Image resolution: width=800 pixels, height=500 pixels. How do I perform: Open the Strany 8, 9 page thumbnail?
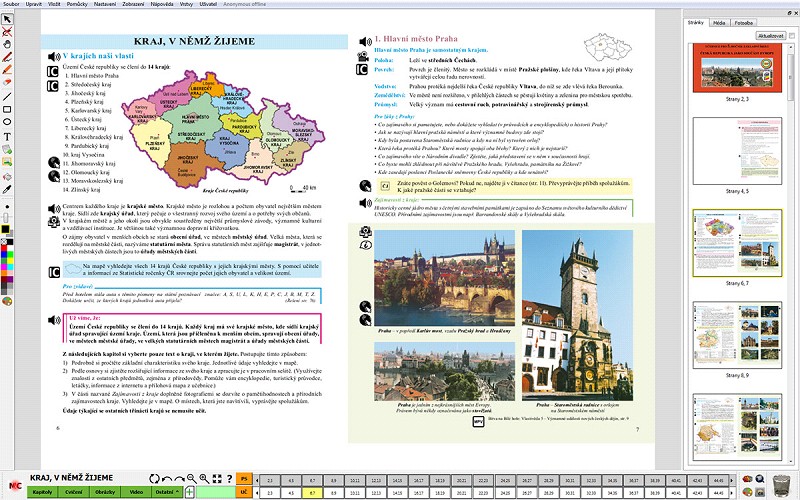click(737, 335)
